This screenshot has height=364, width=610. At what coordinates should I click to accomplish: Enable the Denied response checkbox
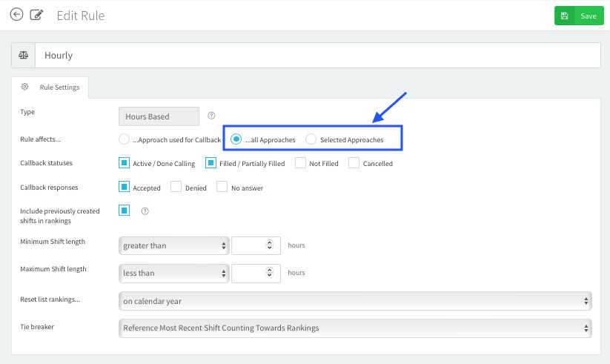point(176,187)
